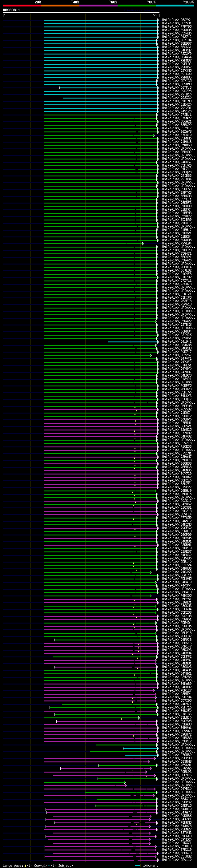197x868 pixels.
Task: Click the UniRef100_B0WAD5 label
Action: point(177,240)
